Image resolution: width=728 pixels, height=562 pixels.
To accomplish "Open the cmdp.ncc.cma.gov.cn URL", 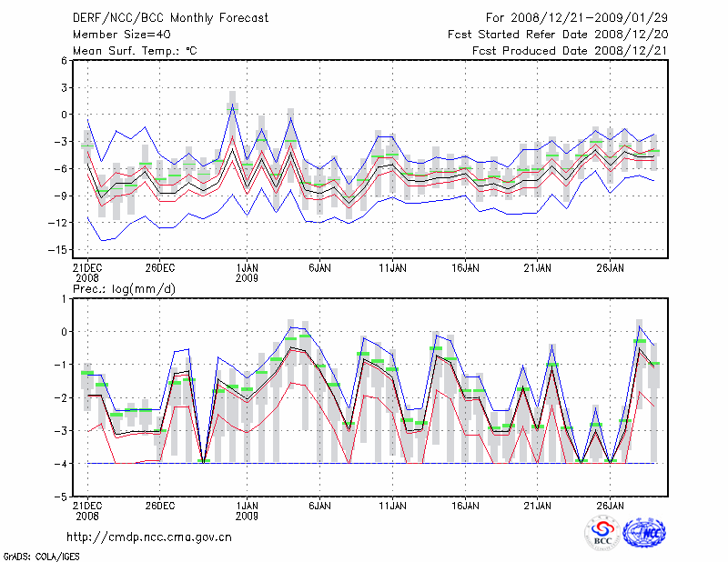I will click(150, 537).
